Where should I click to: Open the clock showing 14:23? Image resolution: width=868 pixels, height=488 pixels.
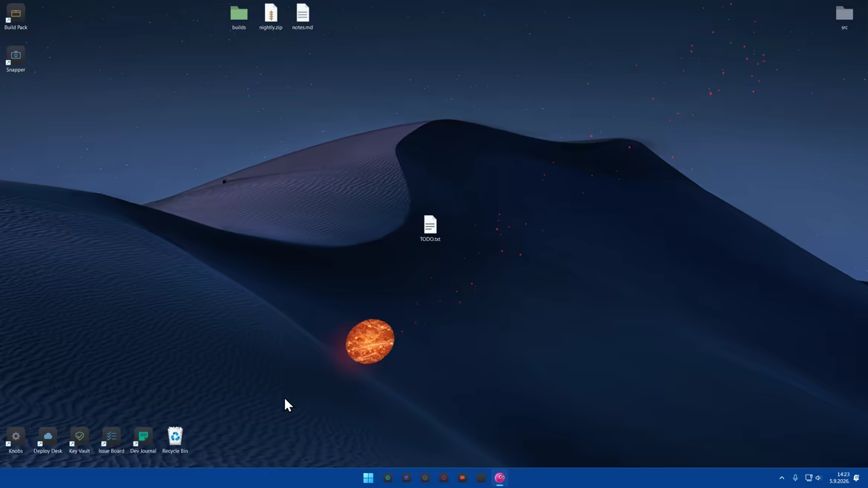click(x=839, y=478)
